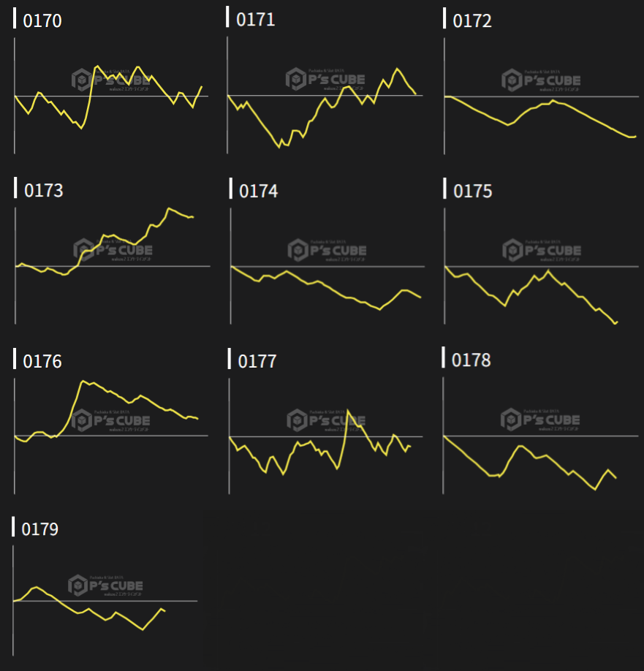
Task: Open slump graph thumbnail for machine 0178
Action: click(x=540, y=436)
